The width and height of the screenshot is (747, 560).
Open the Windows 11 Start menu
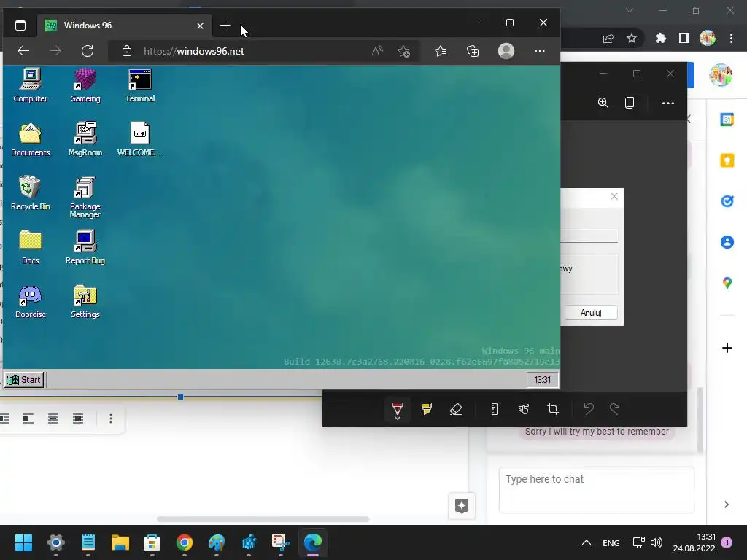(x=23, y=542)
